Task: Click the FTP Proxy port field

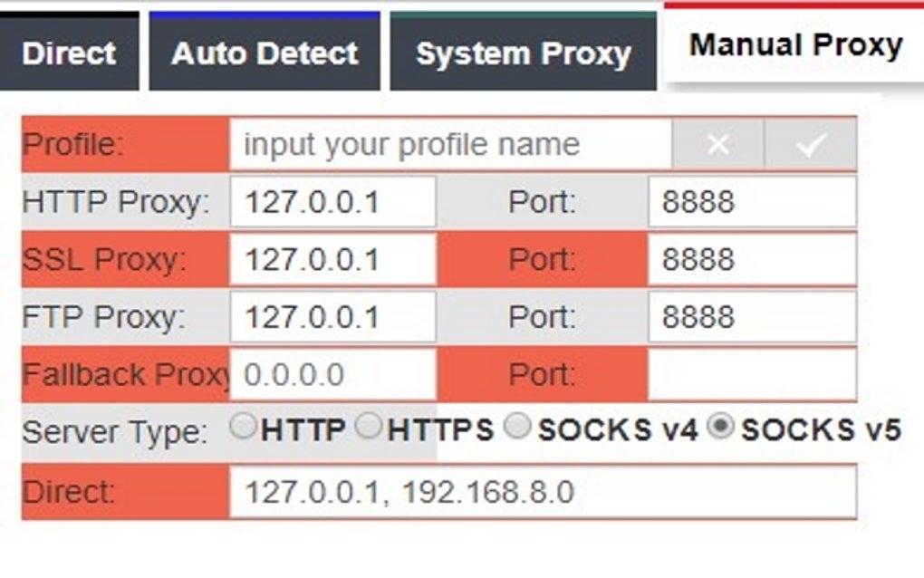Action: [751, 317]
